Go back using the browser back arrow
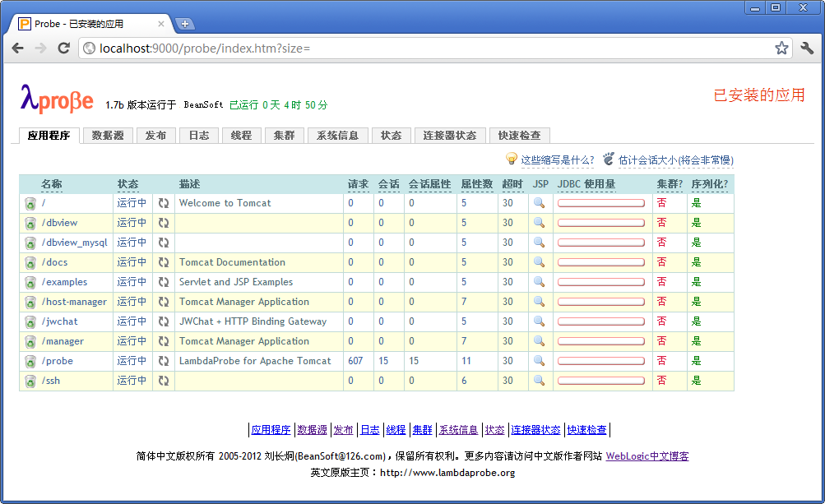Viewport: 825px width, 504px height. coord(18,48)
